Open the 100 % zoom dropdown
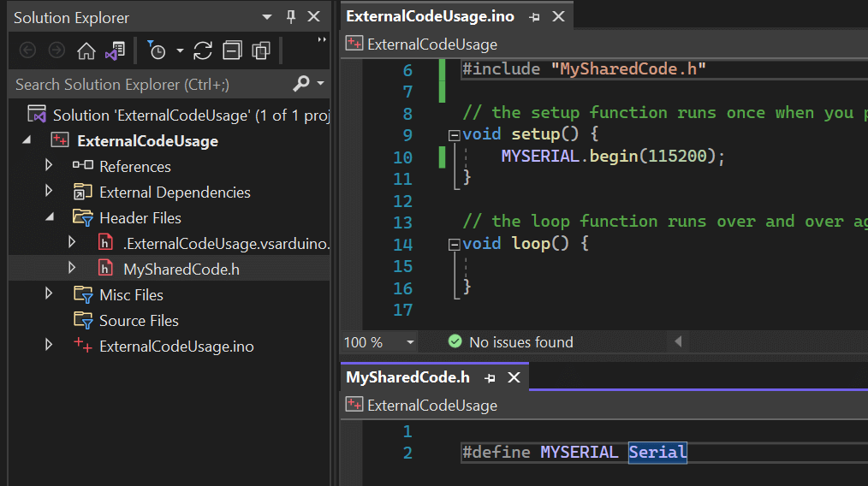Screen dimensions: 868x486 pos(410,342)
